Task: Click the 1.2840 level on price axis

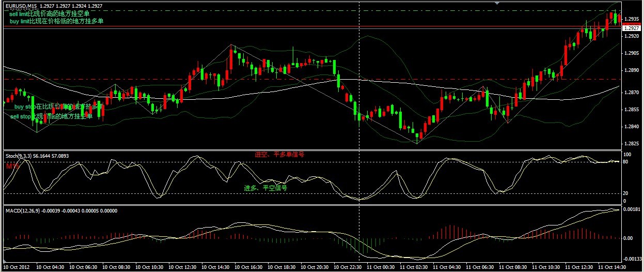Action: tap(631, 127)
